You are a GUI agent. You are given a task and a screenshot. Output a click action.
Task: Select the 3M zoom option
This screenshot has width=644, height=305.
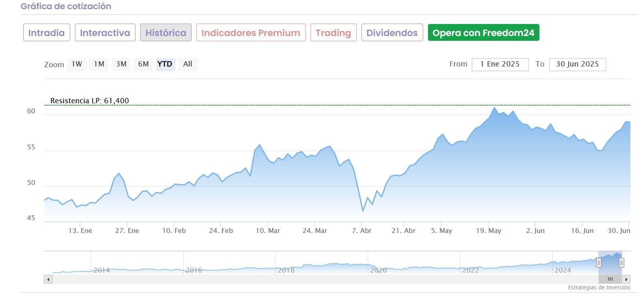coord(121,64)
